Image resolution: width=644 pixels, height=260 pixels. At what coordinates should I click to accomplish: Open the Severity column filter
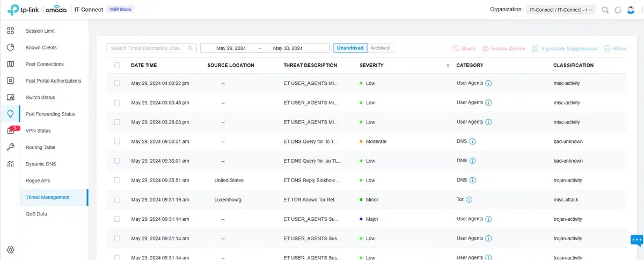click(448, 66)
